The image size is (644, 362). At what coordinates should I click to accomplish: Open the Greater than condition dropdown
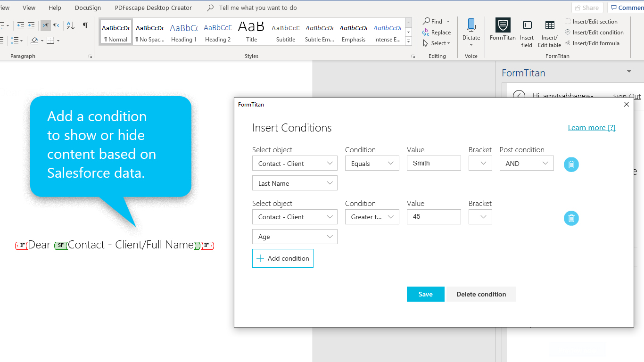[x=372, y=217]
